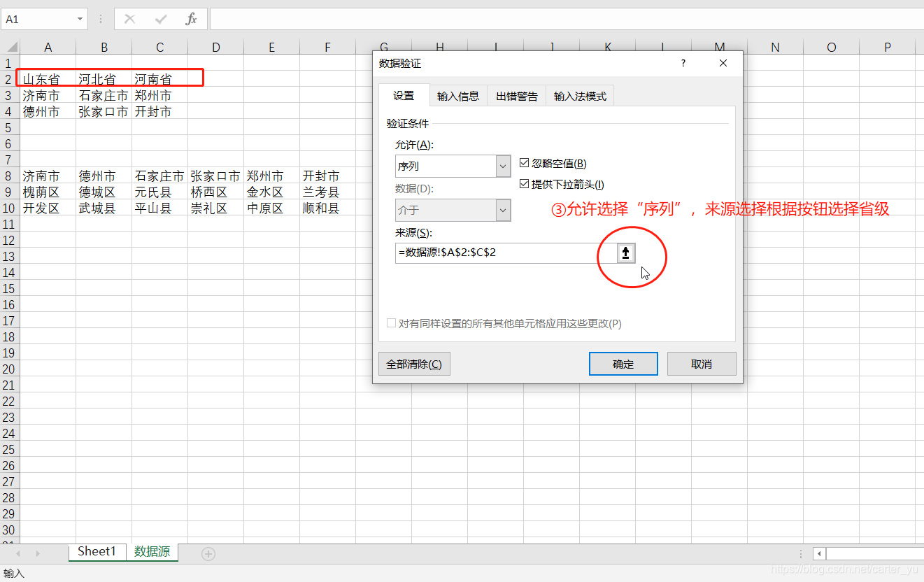Click previous sheet navigation arrow

point(18,553)
